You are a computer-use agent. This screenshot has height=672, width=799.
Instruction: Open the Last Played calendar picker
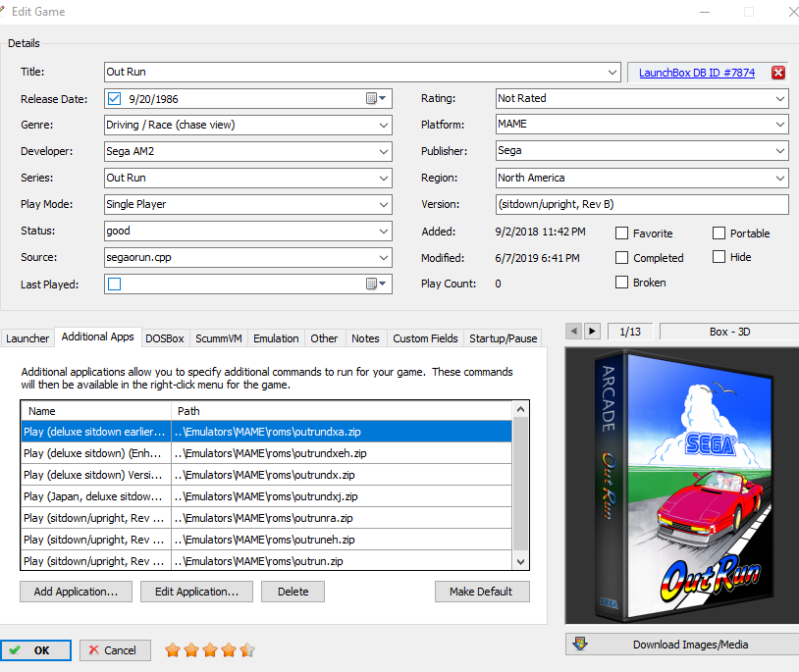376,284
